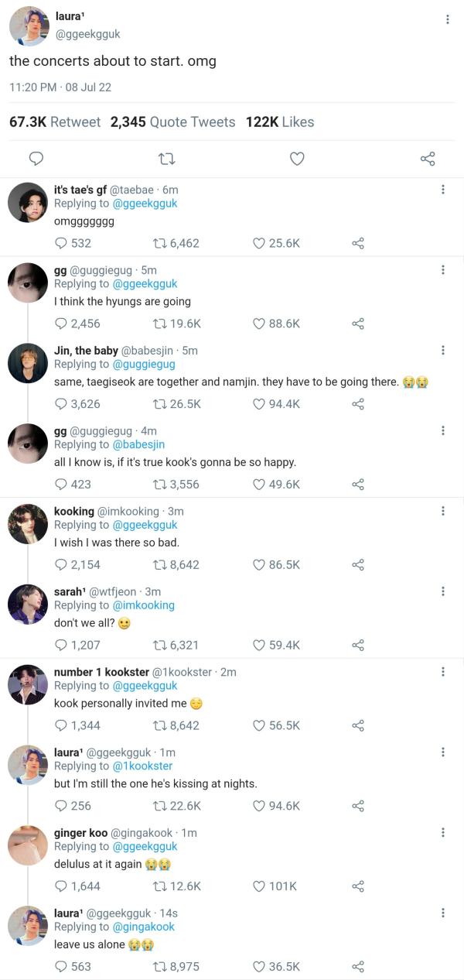Like the 'omggggggg' reply
464x980 pixels.
click(x=260, y=243)
